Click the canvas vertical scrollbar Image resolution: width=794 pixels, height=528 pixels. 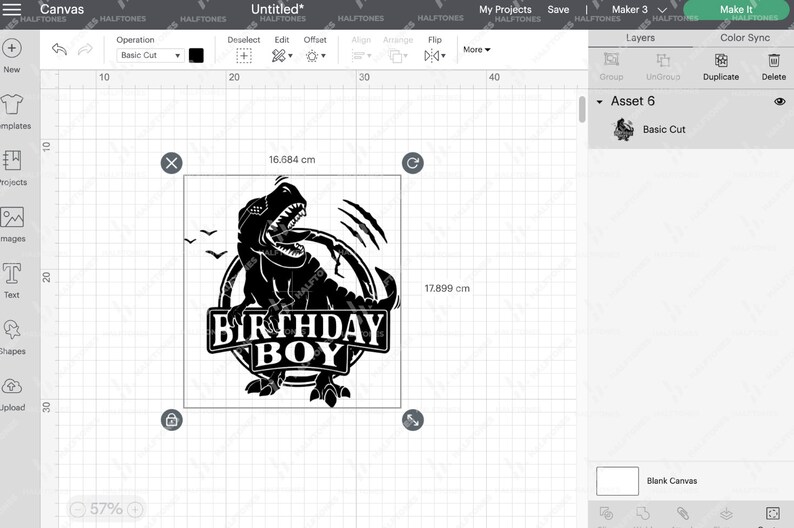pyautogui.click(x=582, y=109)
